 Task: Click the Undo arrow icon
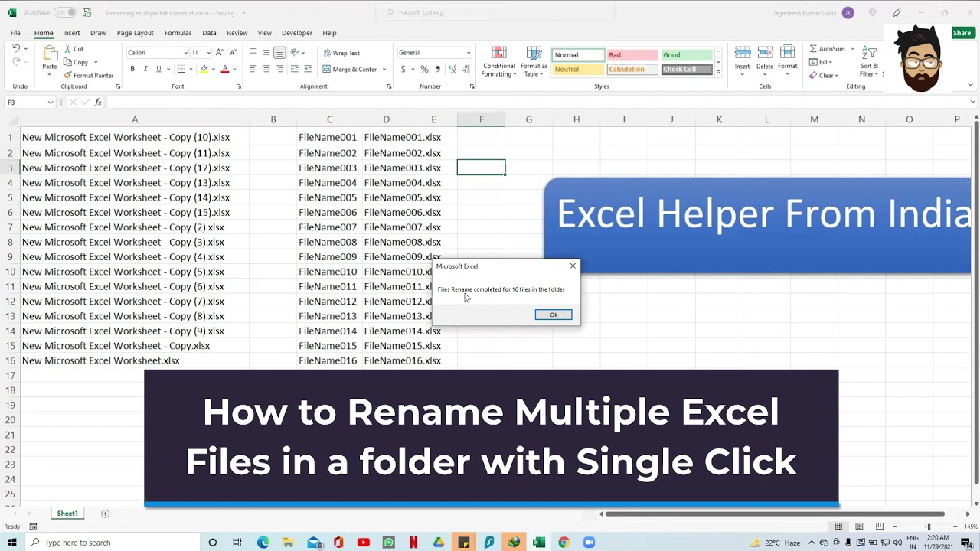[x=16, y=49]
